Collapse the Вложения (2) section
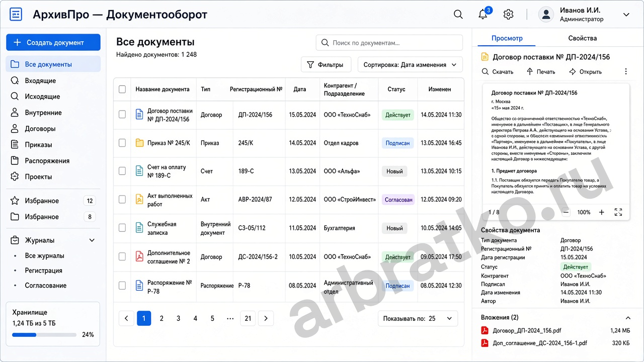The image size is (644, 362). tap(628, 318)
